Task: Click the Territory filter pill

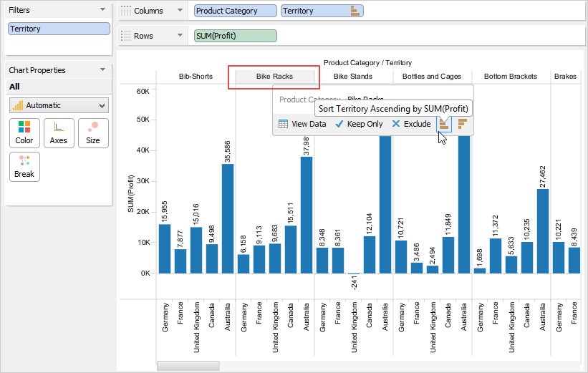Action: click(59, 29)
